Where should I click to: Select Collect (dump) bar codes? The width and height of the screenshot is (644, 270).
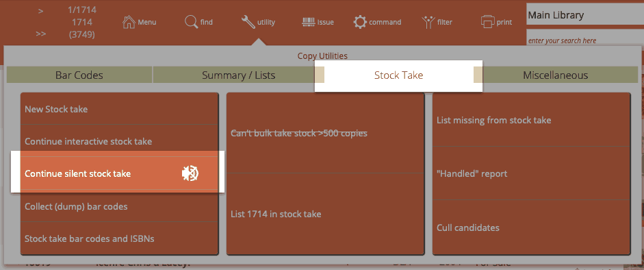[119, 206]
